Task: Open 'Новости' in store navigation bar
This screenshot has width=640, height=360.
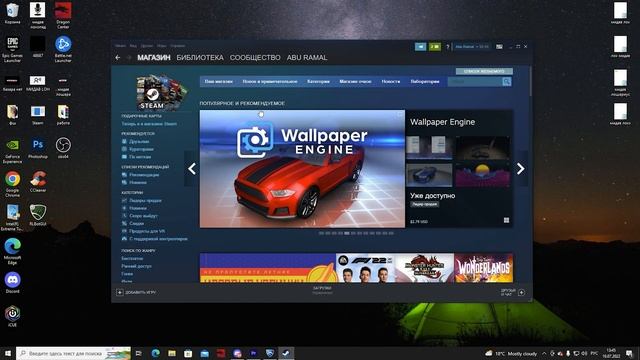Action: pyautogui.click(x=391, y=82)
